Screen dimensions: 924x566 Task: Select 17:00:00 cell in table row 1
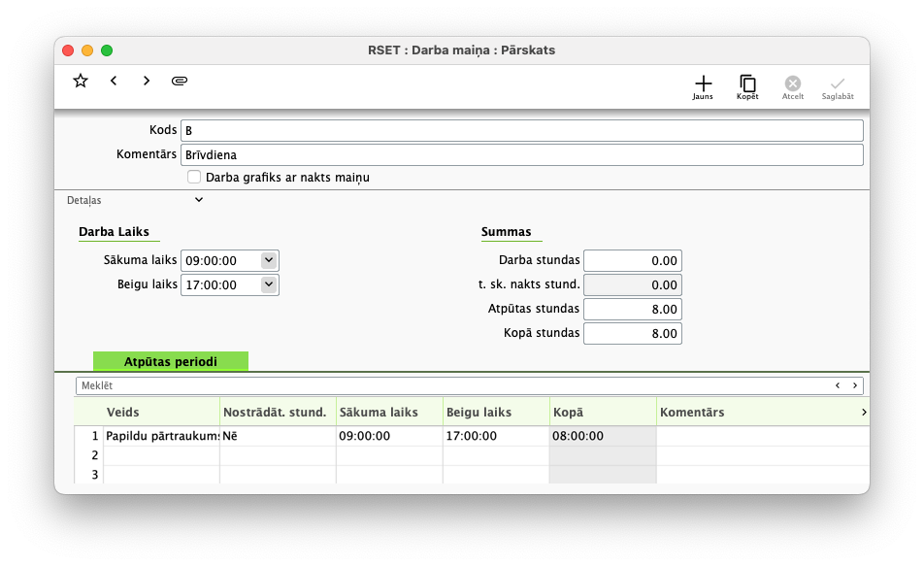[x=496, y=436]
